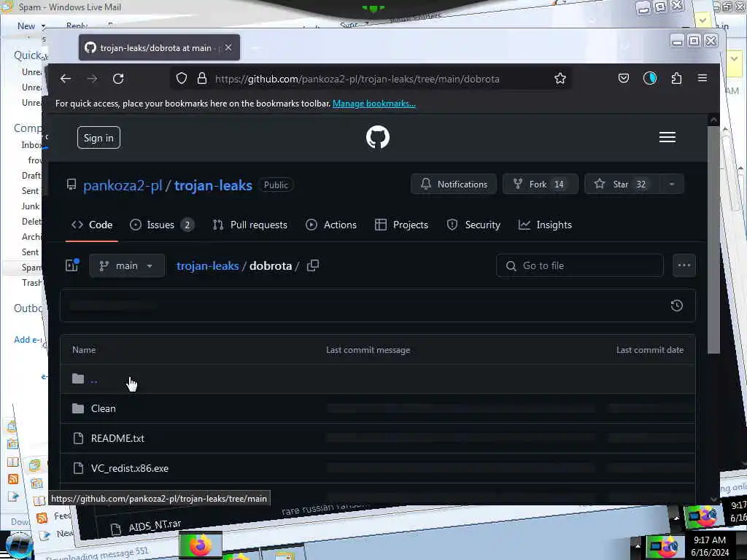Select Spam folder in Windows Live Mail

[x=31, y=267]
